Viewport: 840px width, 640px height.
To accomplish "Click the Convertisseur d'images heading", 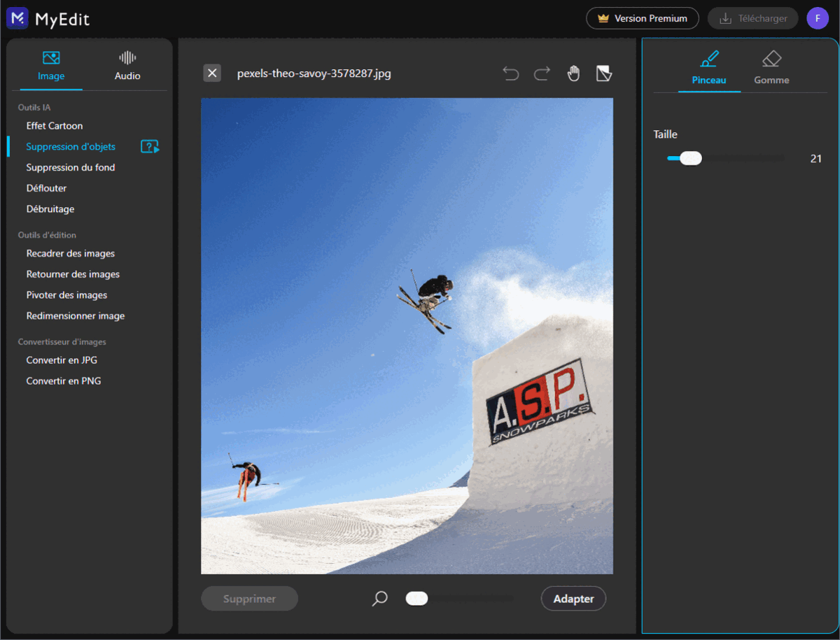I will click(62, 342).
